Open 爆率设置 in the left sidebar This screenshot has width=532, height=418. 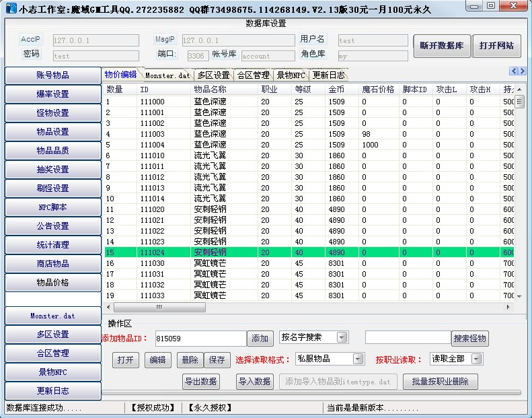[52, 94]
